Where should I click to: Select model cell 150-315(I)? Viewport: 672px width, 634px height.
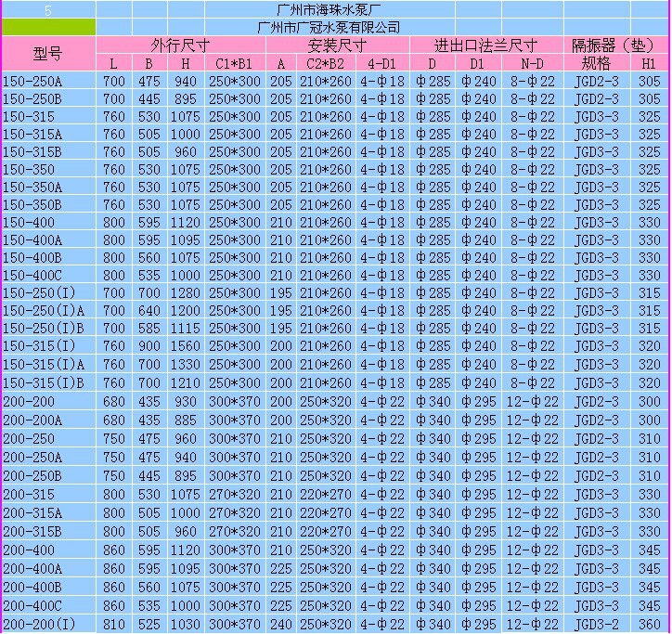(48, 345)
